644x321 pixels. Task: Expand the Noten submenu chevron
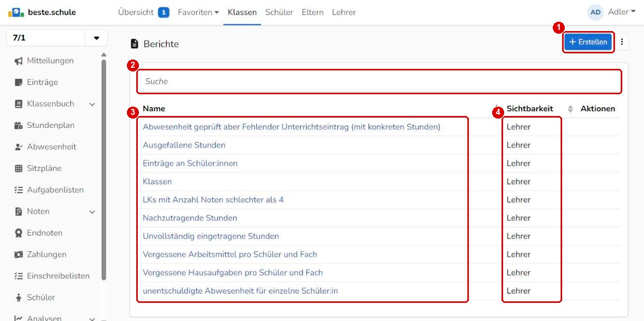pyautogui.click(x=92, y=212)
